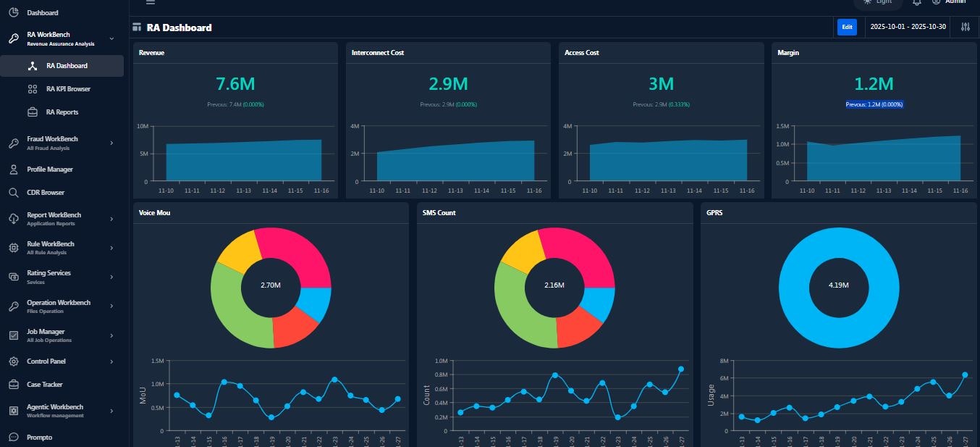Open the CDR Browser

pos(47,192)
